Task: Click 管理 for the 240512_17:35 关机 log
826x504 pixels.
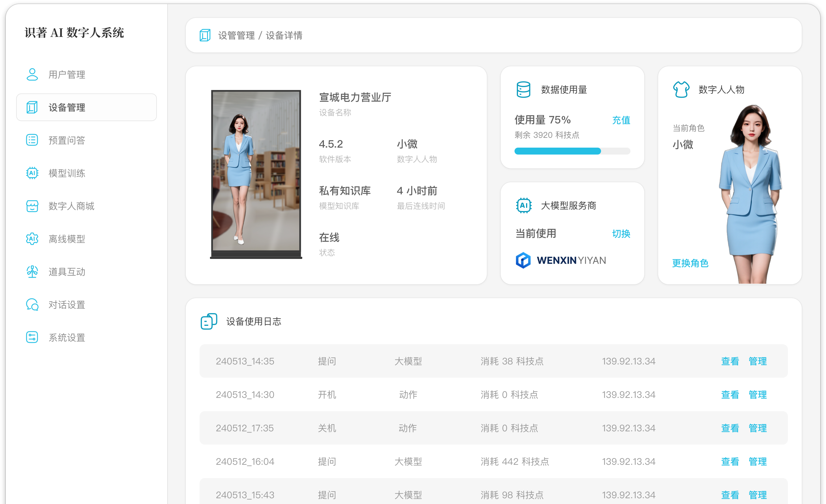Action: click(x=758, y=428)
